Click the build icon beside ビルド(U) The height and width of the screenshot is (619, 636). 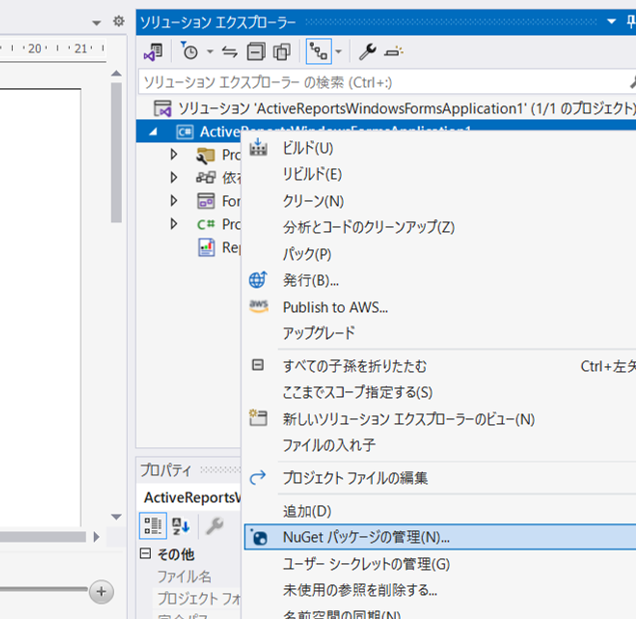coord(258,147)
